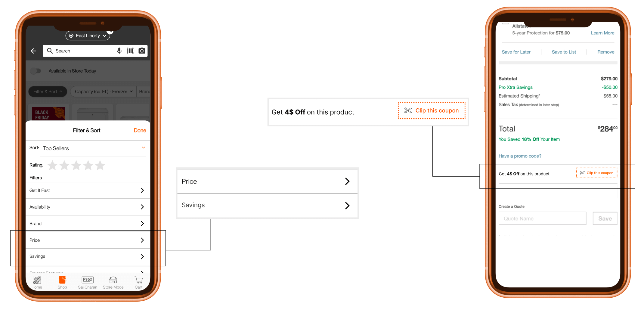
Task: Select the first rating star
Action: click(x=52, y=165)
